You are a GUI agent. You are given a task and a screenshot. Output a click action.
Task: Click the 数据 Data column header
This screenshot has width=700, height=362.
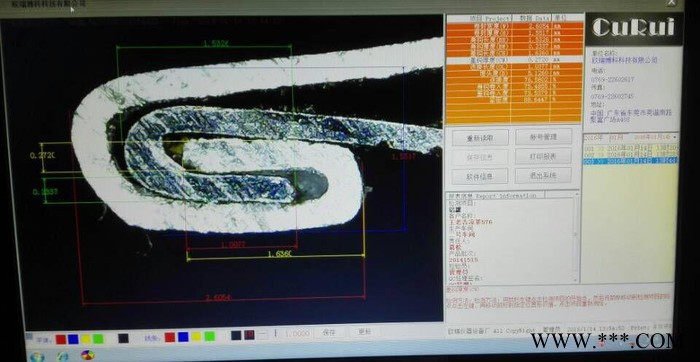[532, 18]
